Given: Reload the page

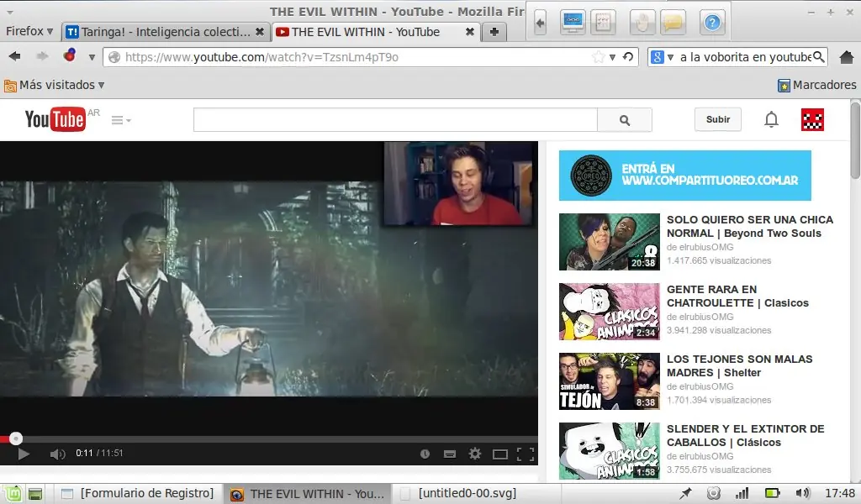Looking at the screenshot, I should tap(628, 56).
